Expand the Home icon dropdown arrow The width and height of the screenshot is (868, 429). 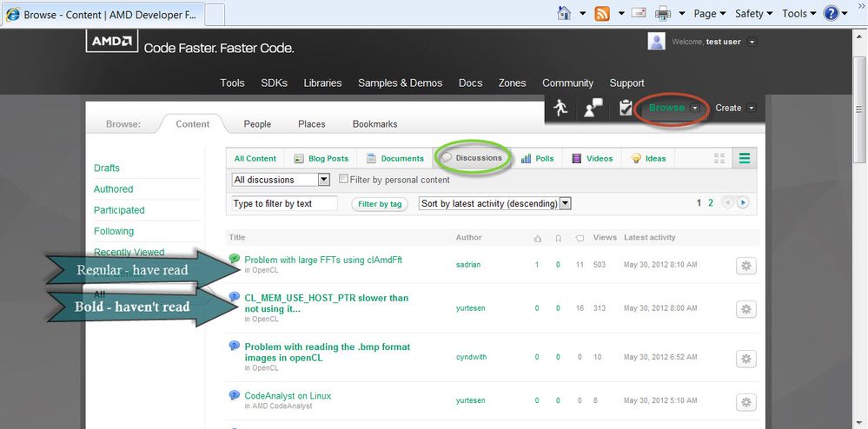582,13
